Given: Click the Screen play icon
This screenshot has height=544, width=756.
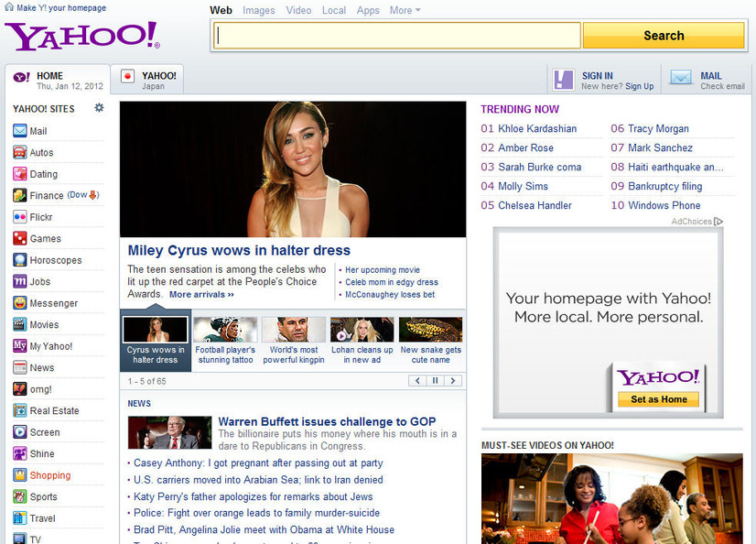Looking at the screenshot, I should click(20, 432).
